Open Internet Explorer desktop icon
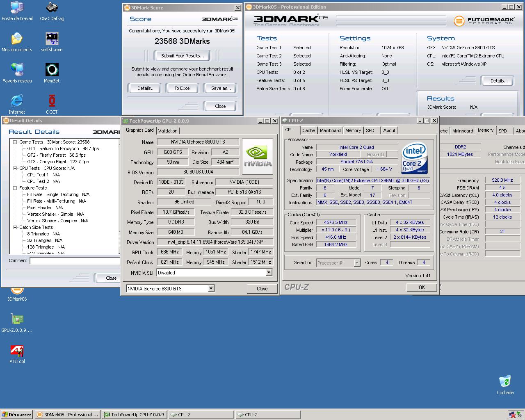Viewport: 525px width, 420px height. coord(17,105)
